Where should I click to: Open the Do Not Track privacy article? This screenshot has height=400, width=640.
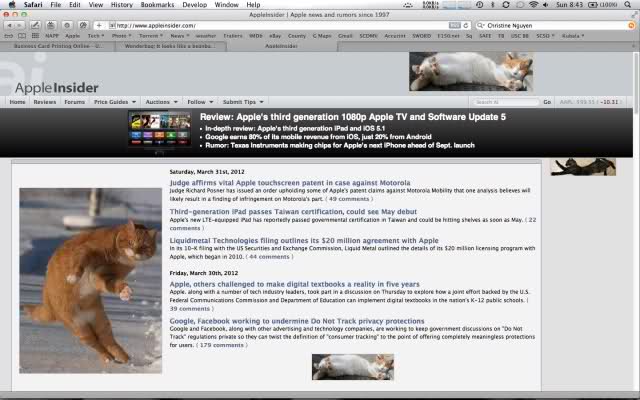point(297,321)
